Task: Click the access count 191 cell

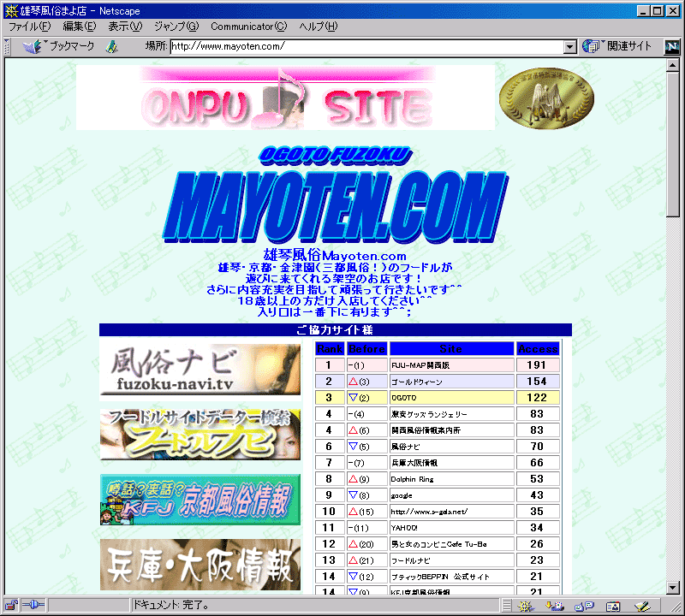Action: coord(538,365)
